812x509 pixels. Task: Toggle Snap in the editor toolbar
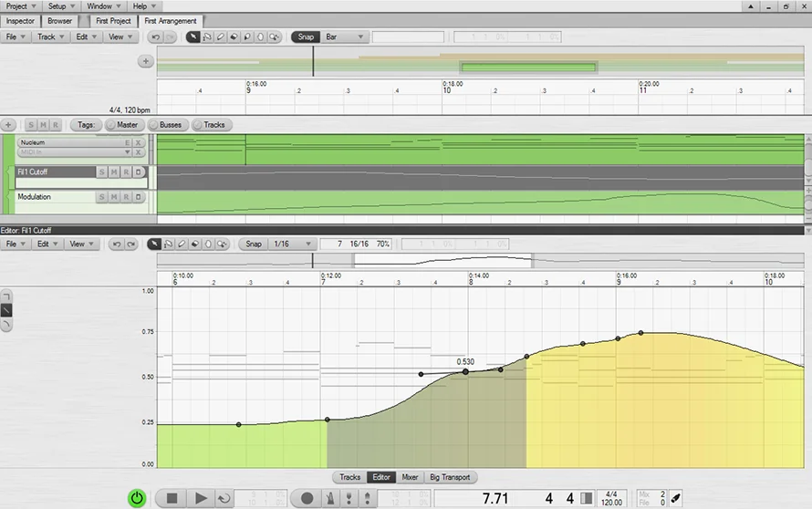tap(254, 244)
